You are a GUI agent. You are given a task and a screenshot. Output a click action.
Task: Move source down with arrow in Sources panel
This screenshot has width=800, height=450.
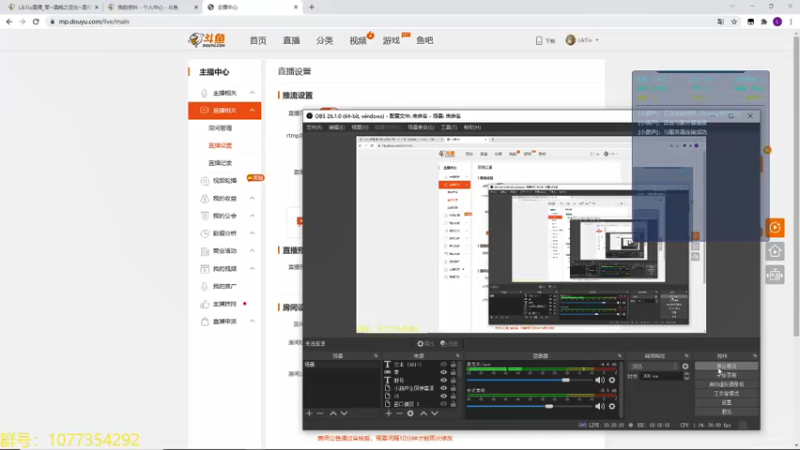tap(435, 413)
